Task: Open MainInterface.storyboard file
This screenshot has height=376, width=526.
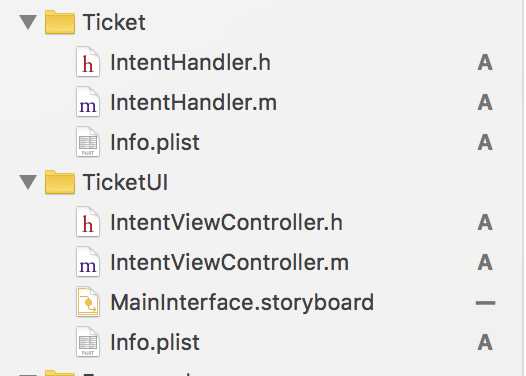Action: 242,303
